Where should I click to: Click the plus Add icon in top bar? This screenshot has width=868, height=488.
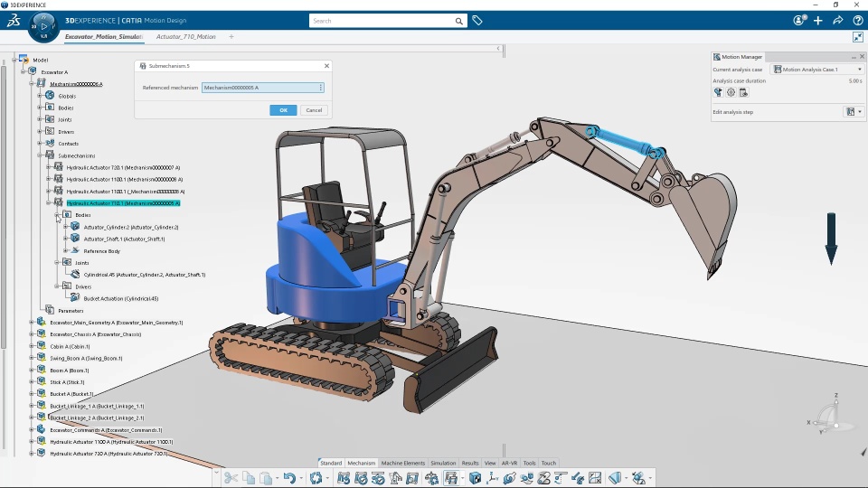click(818, 21)
